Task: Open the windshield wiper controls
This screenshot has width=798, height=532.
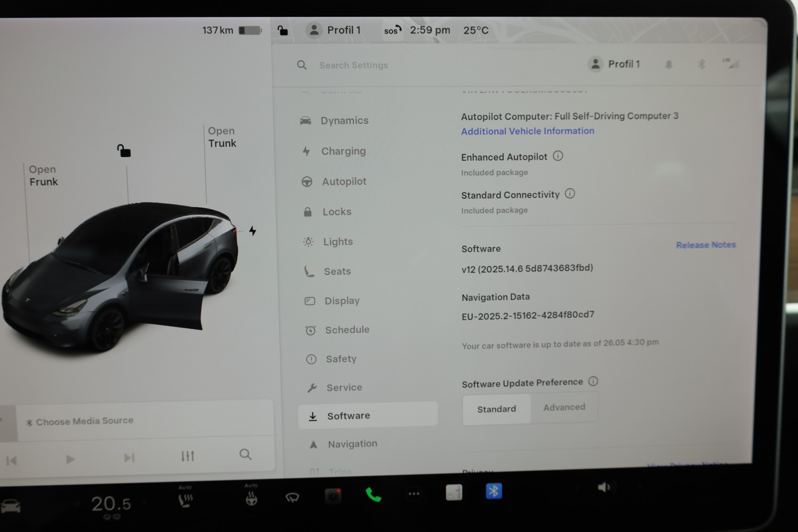Action: coord(292,497)
